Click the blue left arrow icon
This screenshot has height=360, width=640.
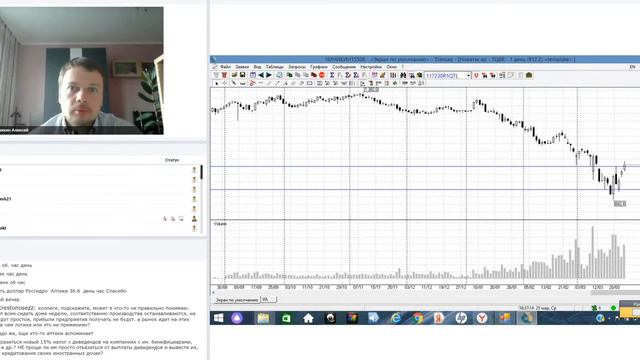pyautogui.click(x=261, y=75)
